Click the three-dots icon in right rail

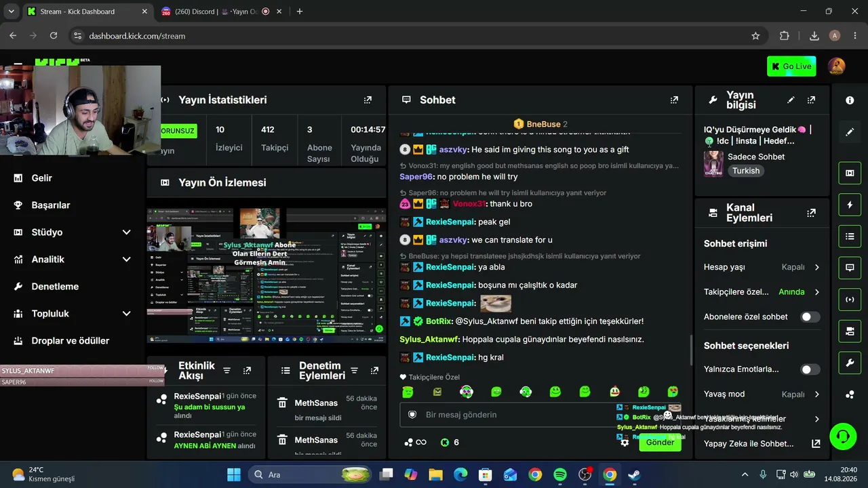[850, 395]
